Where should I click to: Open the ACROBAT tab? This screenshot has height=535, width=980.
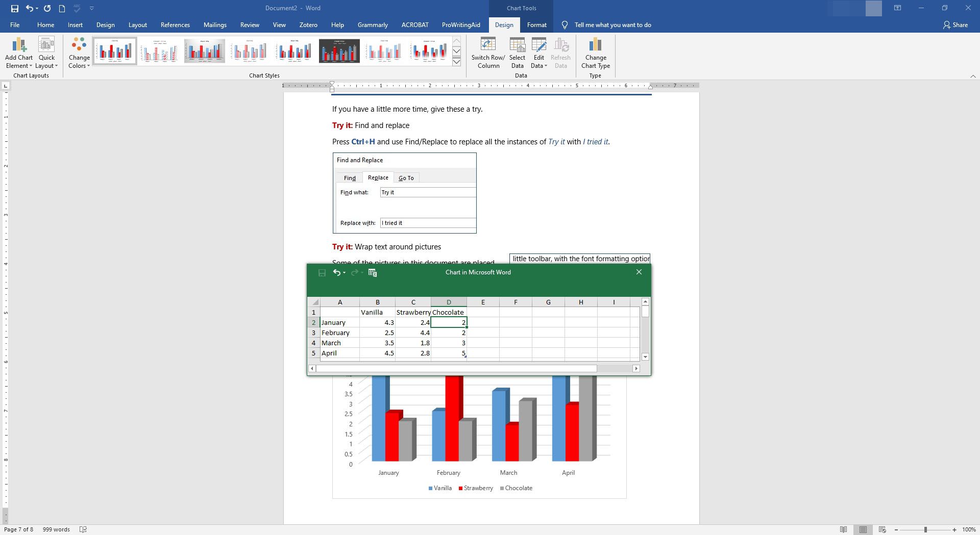[x=415, y=24]
